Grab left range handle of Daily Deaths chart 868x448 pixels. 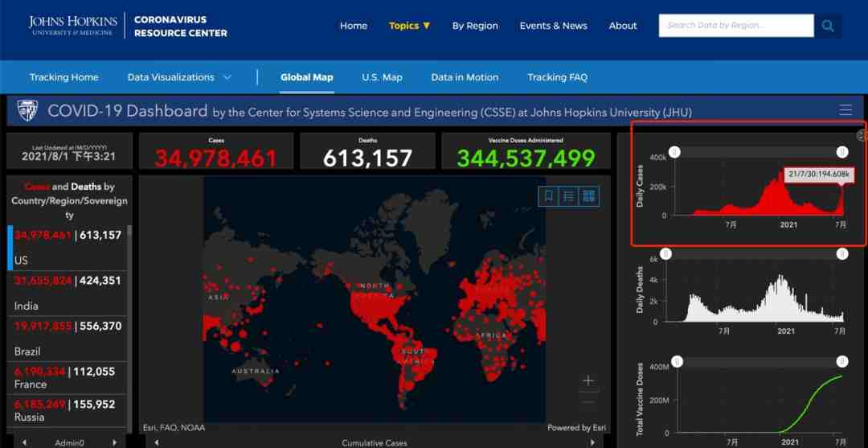666,253
